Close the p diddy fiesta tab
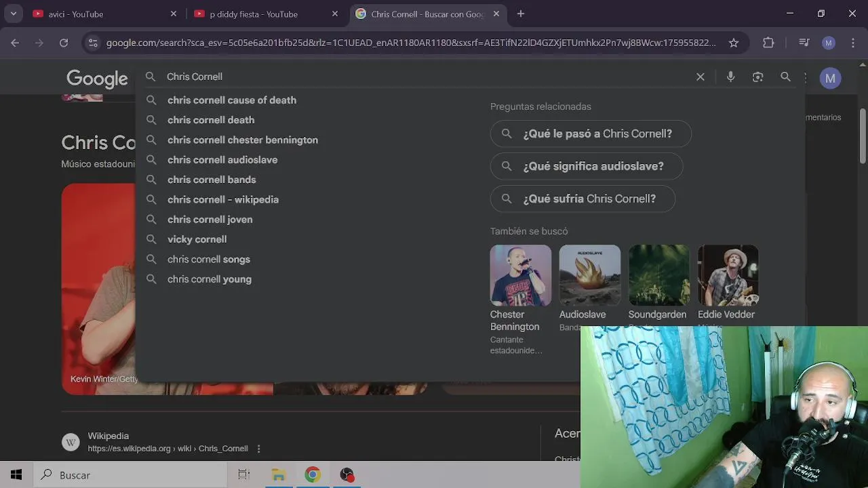The image size is (868, 488). [335, 14]
